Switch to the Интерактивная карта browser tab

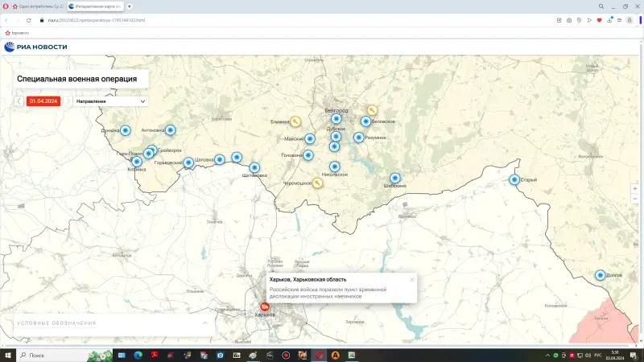click(95, 6)
